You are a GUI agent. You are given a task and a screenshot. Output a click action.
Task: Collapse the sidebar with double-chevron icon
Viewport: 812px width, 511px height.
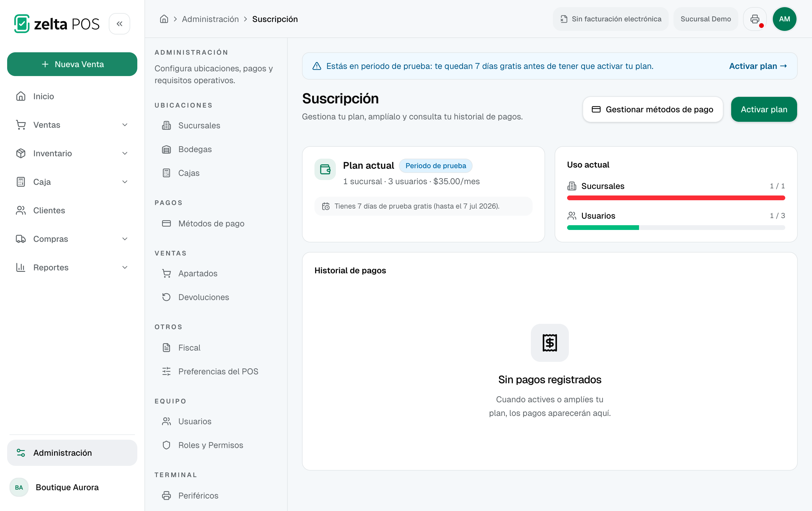119,24
